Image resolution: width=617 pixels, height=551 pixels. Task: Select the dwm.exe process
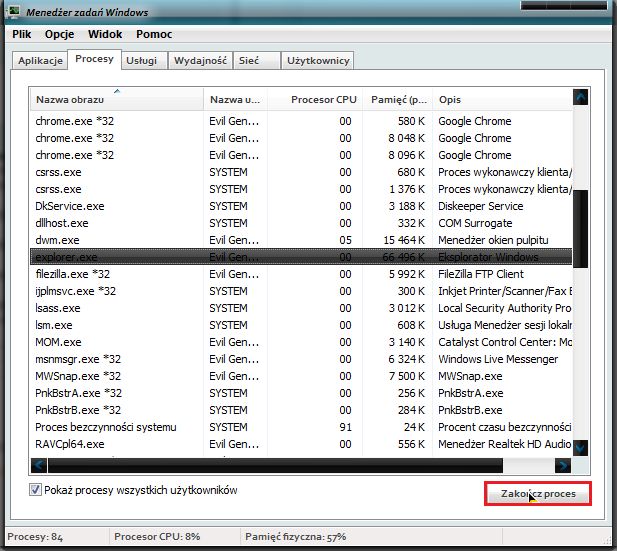click(x=301, y=240)
